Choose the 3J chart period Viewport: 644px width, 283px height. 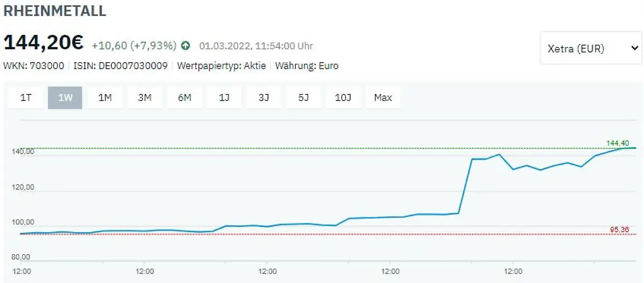(x=264, y=98)
